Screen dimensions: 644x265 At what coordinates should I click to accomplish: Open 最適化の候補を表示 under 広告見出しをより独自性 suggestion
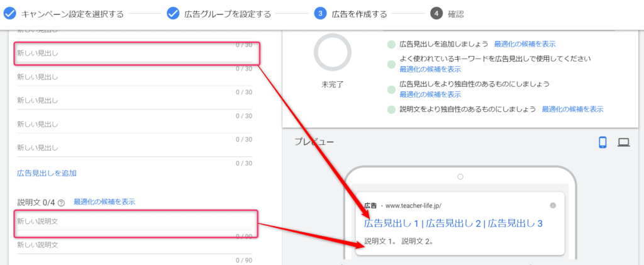[x=430, y=94]
